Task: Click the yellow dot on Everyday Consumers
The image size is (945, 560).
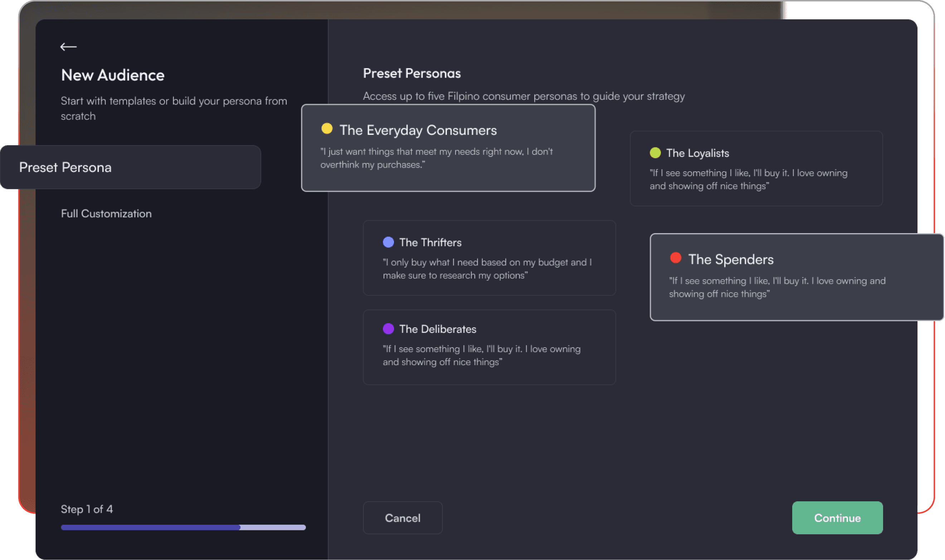Action: pos(327,129)
